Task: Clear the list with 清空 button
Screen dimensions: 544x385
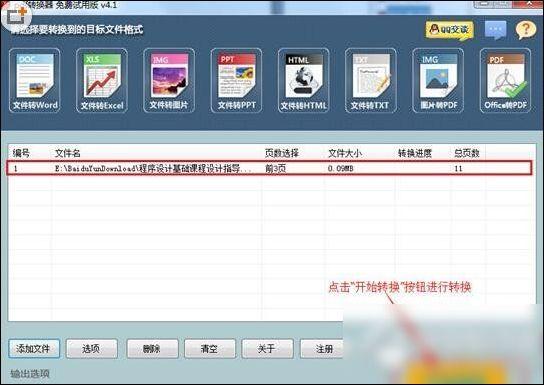Action: [x=210, y=348]
